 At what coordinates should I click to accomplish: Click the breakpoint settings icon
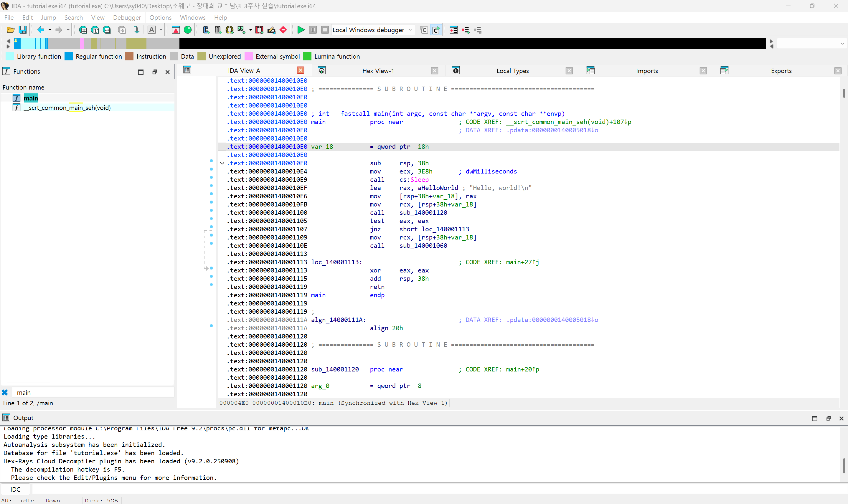(x=478, y=30)
